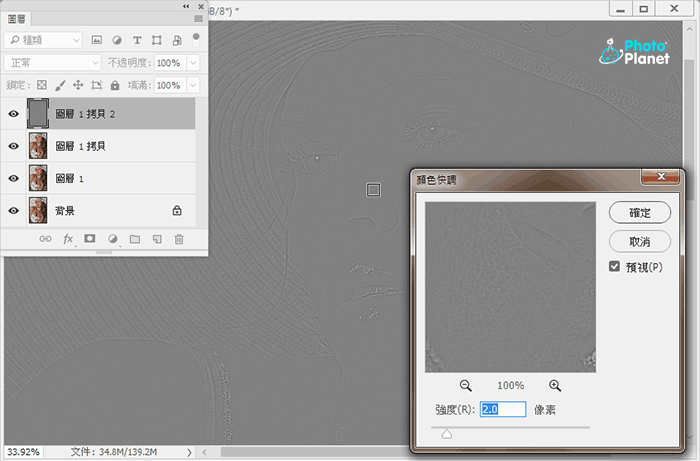
Task: Add layer mask icon
Action: 90,239
